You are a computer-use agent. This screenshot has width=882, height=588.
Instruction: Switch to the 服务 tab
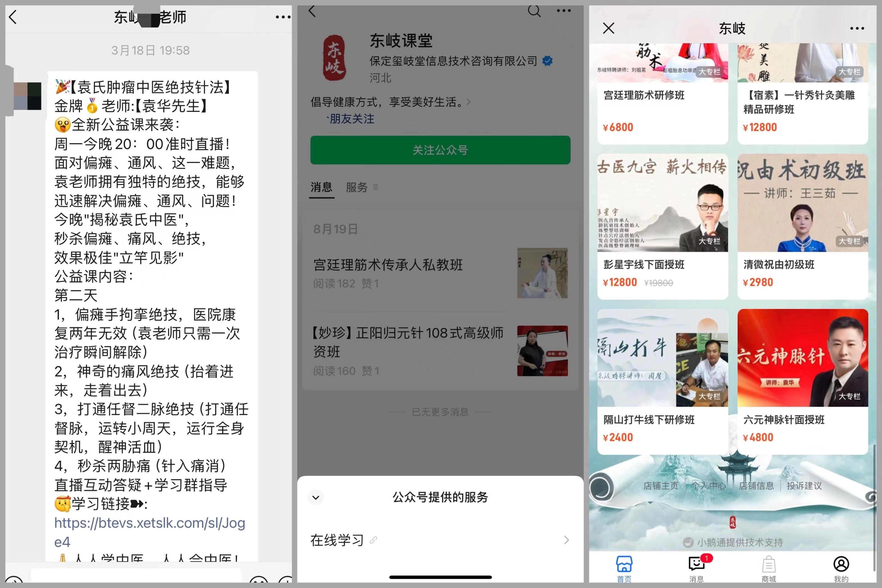coord(357,187)
